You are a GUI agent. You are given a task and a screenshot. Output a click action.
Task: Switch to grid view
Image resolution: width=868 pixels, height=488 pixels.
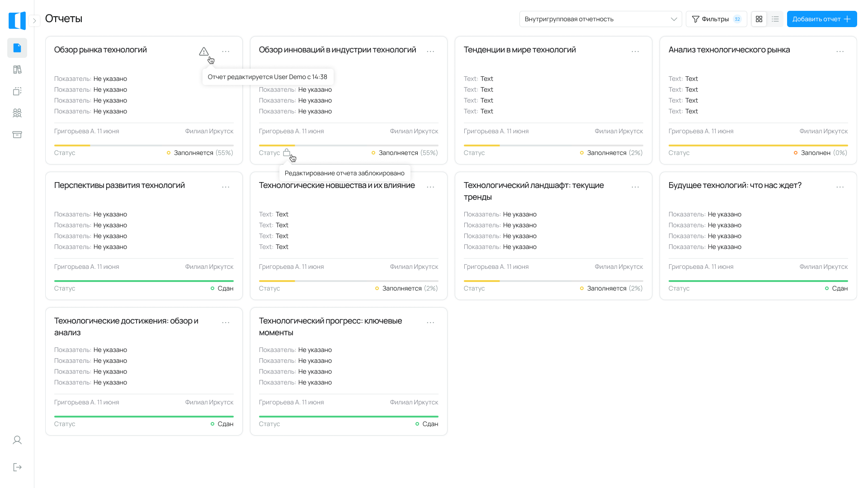(759, 19)
